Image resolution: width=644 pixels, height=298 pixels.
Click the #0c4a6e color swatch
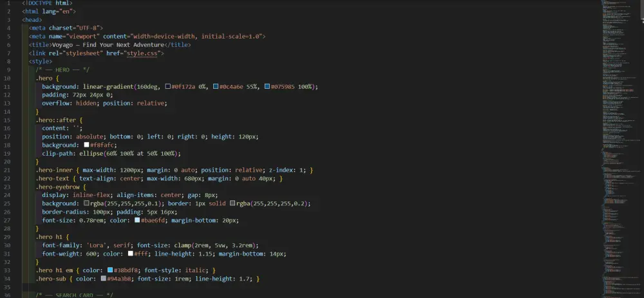click(x=216, y=87)
